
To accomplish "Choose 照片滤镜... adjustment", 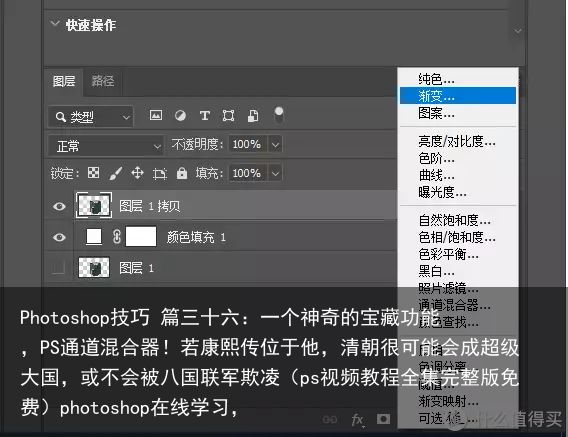I will tap(458, 288).
